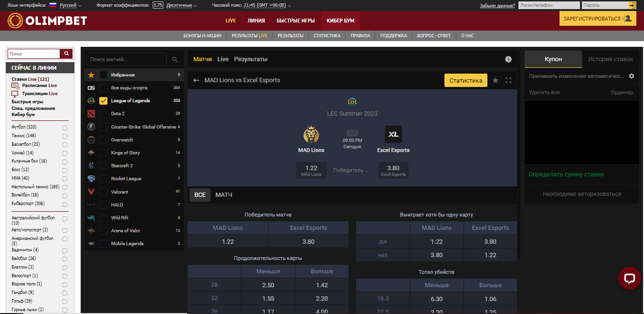Click the Пароль input field

[605, 5]
